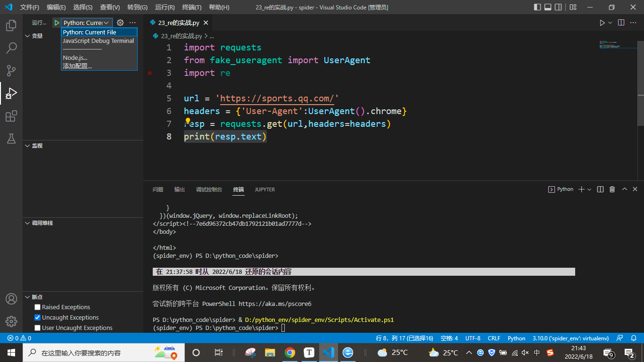Toggle the primary sidebar layout icon
The height and width of the screenshot is (362, 644).
pos(537,7)
